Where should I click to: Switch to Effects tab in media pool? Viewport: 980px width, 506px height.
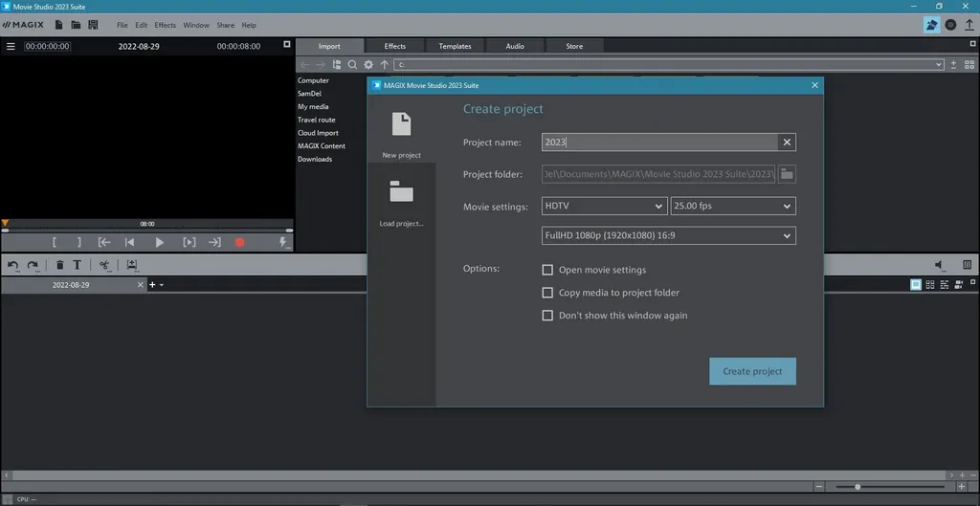click(x=395, y=46)
